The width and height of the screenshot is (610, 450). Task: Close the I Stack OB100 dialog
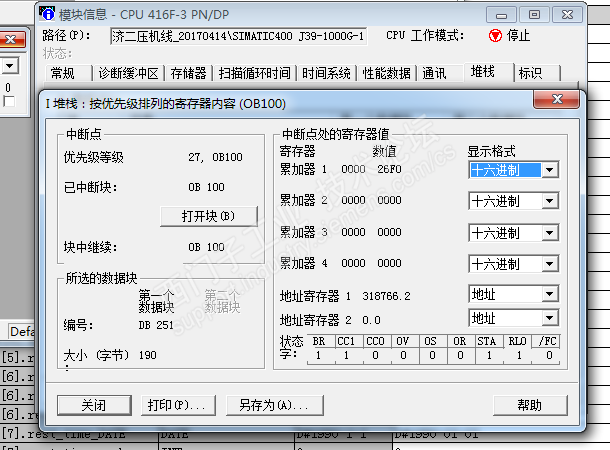557,99
